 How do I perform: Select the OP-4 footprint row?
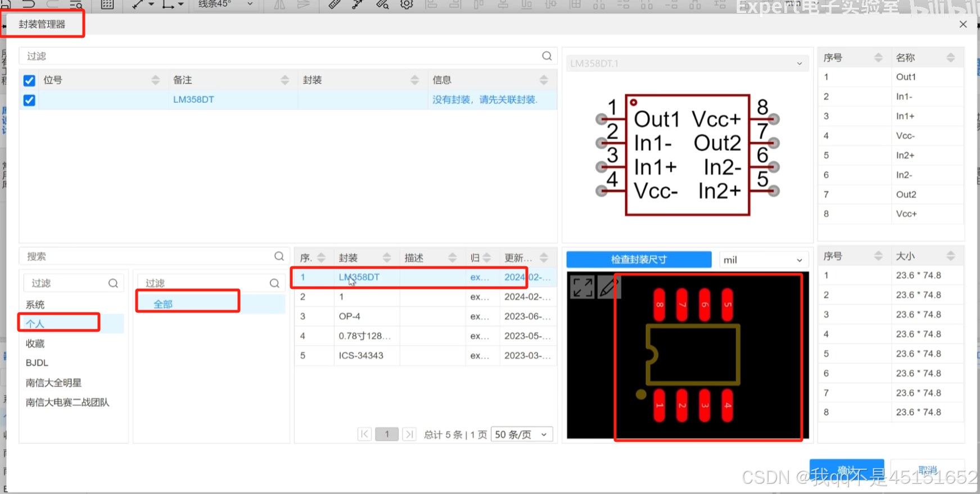[426, 316]
